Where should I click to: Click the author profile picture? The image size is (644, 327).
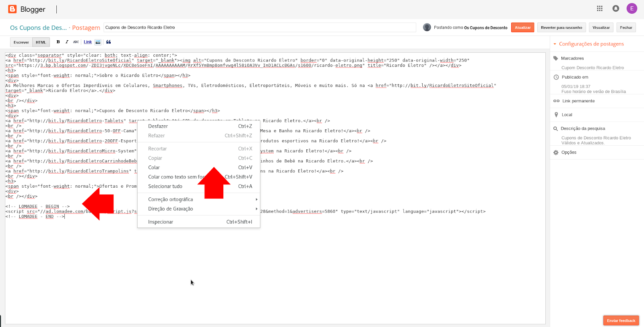[427, 27]
